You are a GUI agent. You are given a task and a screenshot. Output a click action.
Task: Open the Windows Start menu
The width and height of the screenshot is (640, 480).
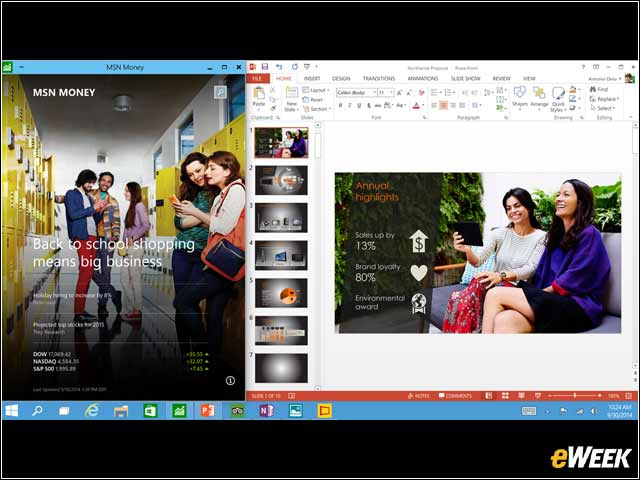[x=11, y=411]
